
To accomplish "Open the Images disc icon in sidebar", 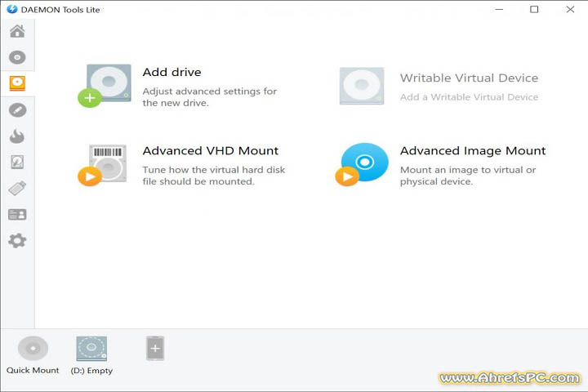I will coord(17,57).
